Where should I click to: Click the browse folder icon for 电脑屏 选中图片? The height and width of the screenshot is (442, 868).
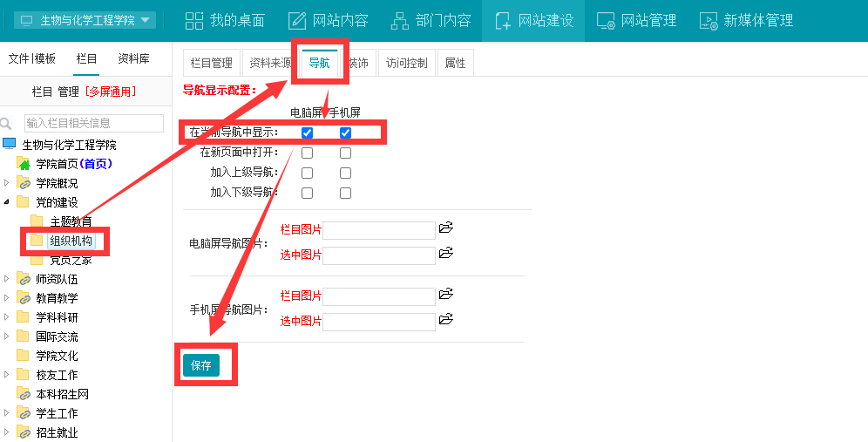coord(446,254)
